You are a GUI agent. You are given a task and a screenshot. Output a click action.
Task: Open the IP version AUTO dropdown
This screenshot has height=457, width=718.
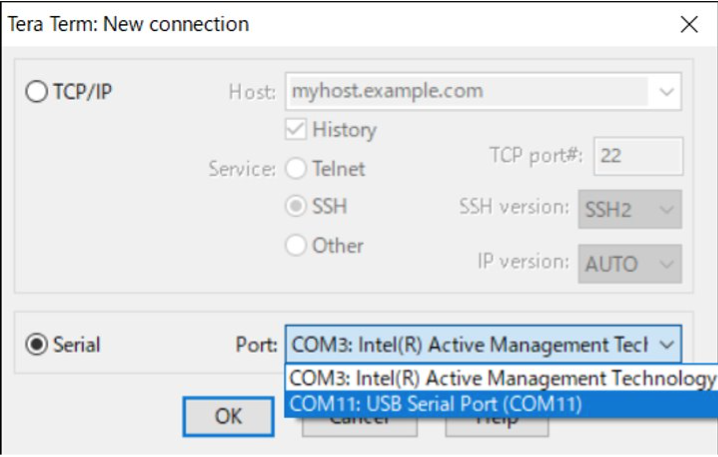[630, 264]
